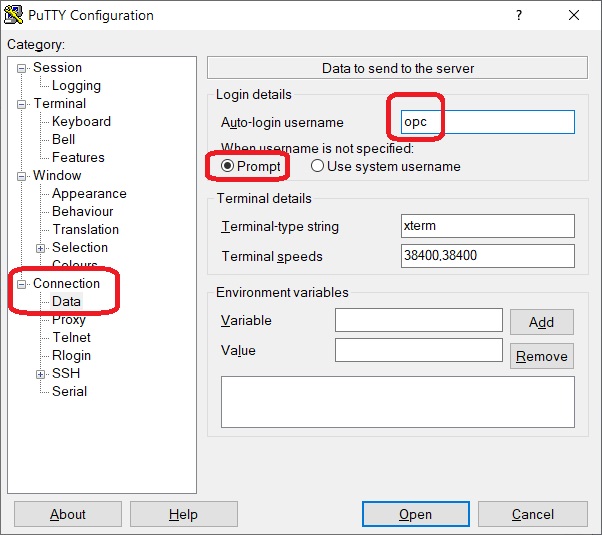The image size is (602, 535).
Task: Open the Session category
Action: tap(57, 68)
